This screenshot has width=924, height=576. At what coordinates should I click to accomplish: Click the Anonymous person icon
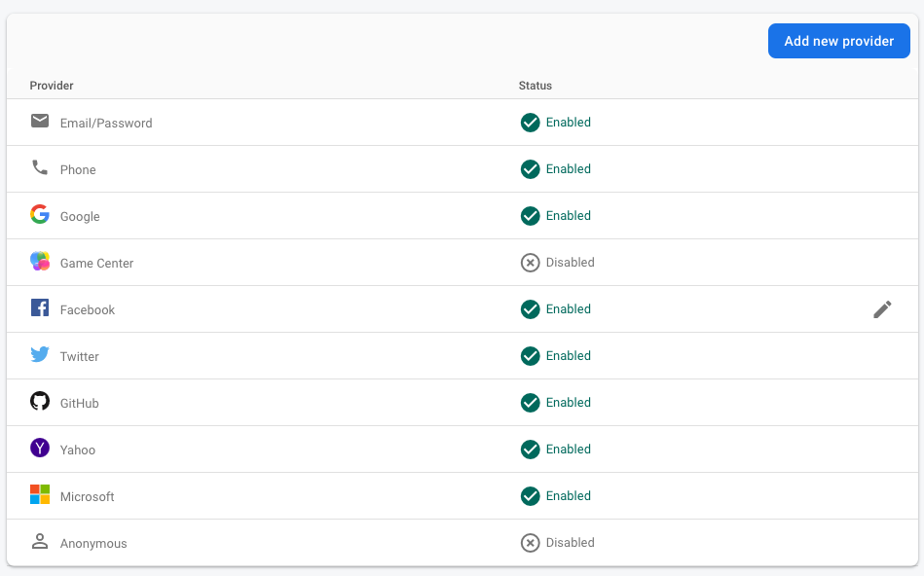click(x=40, y=542)
